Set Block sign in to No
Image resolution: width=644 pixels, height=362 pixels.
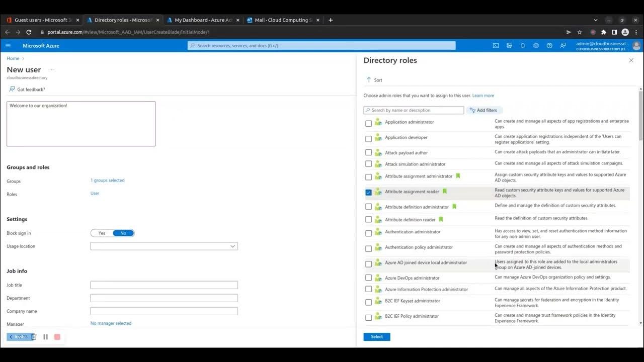click(123, 233)
